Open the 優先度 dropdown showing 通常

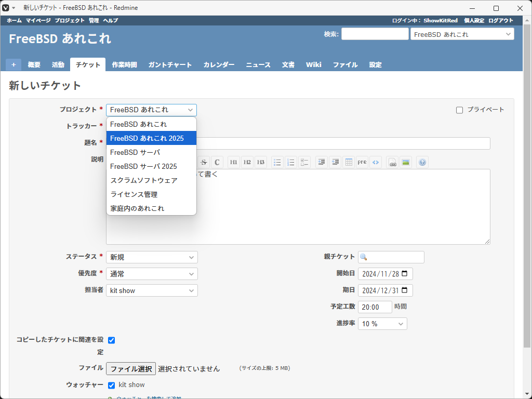(152, 274)
